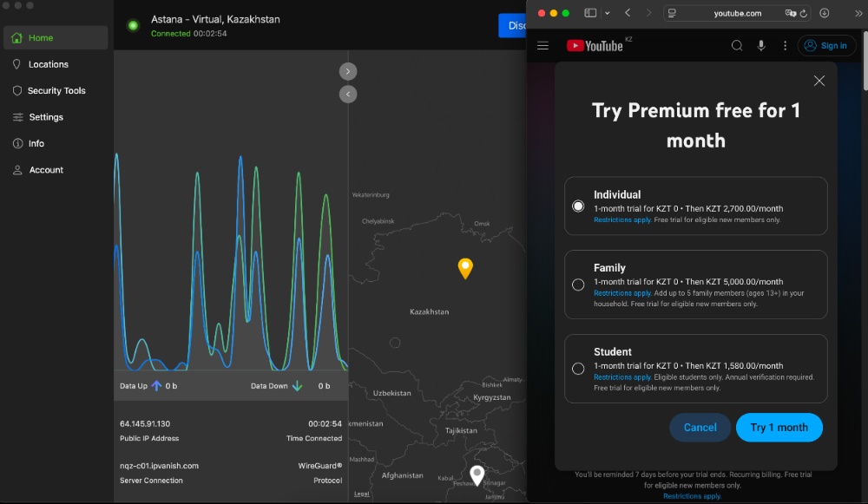Toggle the Safari sidebar icon

coord(590,13)
